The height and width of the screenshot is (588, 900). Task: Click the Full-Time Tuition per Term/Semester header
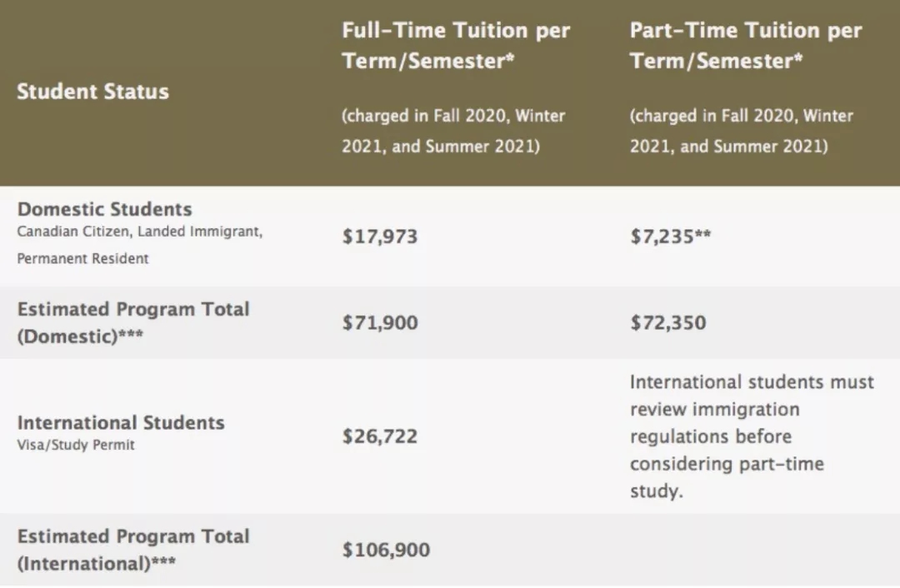tap(456, 46)
